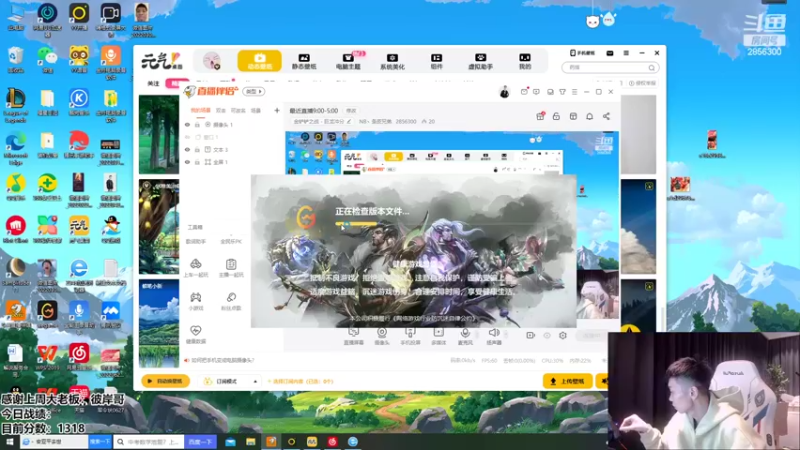Open the 主播一起玩 tool
The width and height of the screenshot is (800, 450).
[x=231, y=267]
